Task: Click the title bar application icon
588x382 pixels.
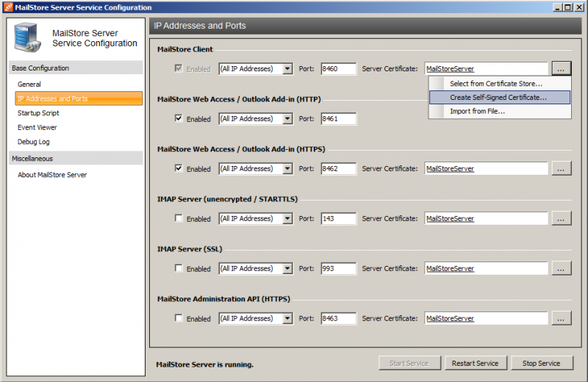Action: (x=7, y=7)
